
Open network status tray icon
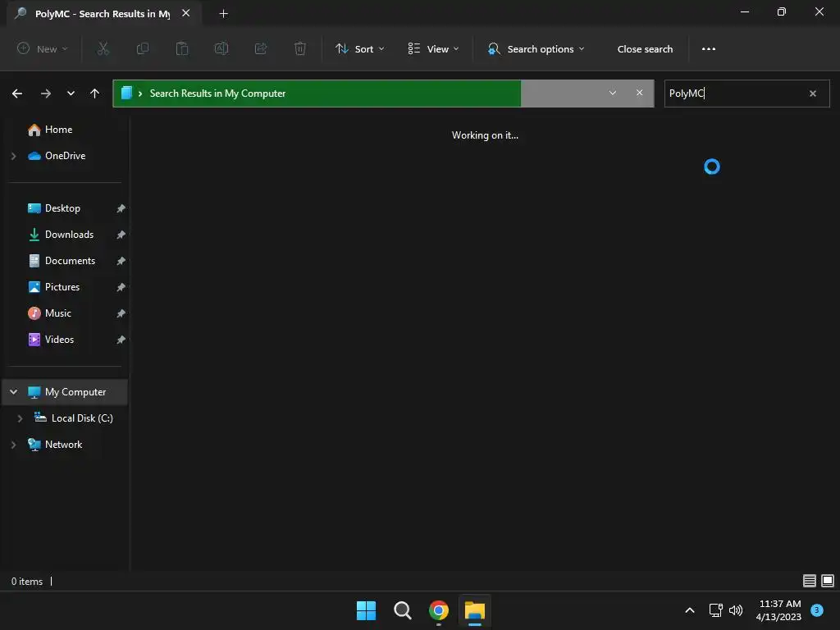715,610
